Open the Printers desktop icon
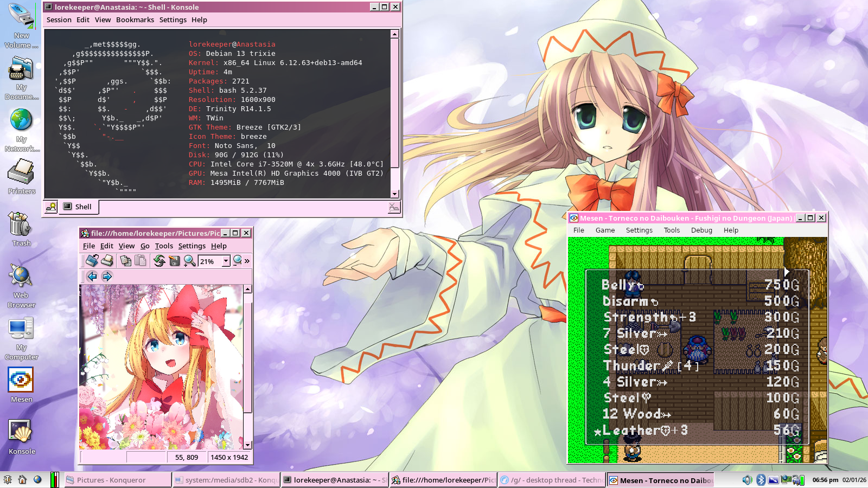868x488 pixels. point(21,177)
